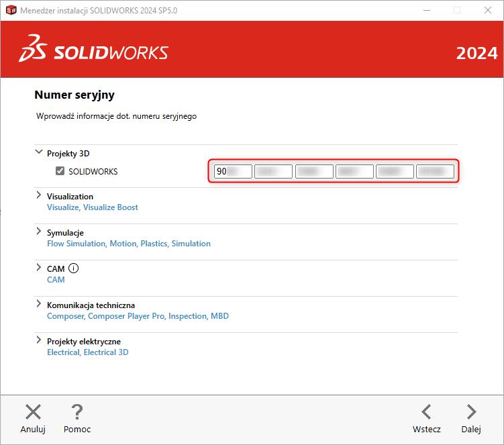Focus the third serial number field
Screen dimensions: 504x445
(314, 171)
